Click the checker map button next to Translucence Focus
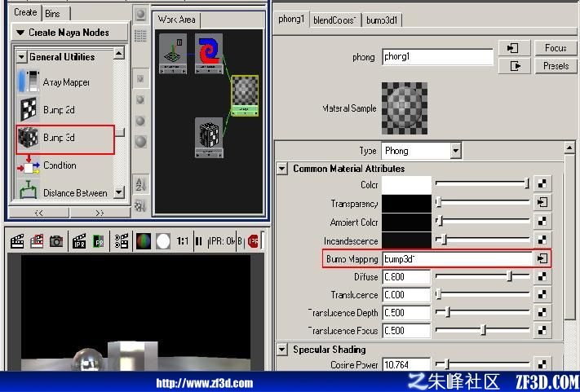 click(x=542, y=330)
